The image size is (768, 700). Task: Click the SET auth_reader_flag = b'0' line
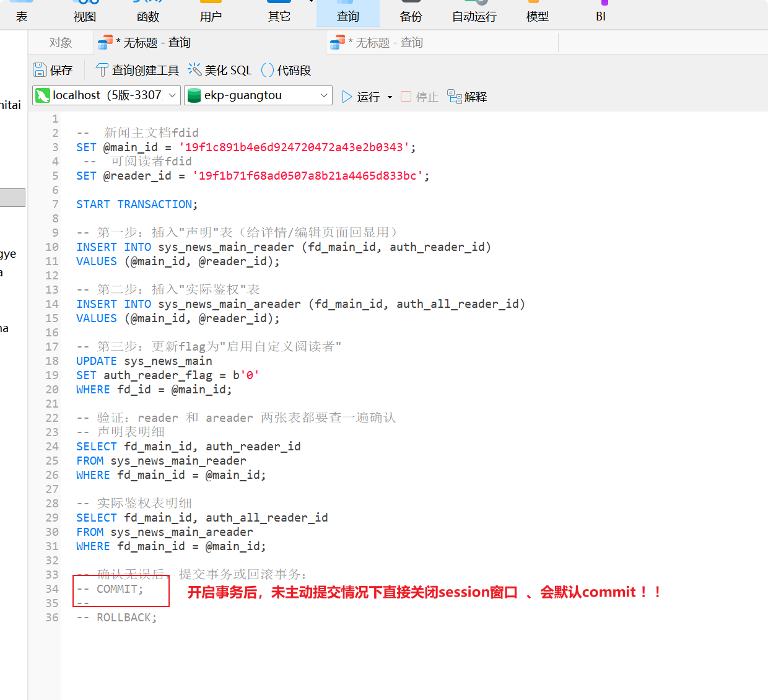[x=168, y=375]
